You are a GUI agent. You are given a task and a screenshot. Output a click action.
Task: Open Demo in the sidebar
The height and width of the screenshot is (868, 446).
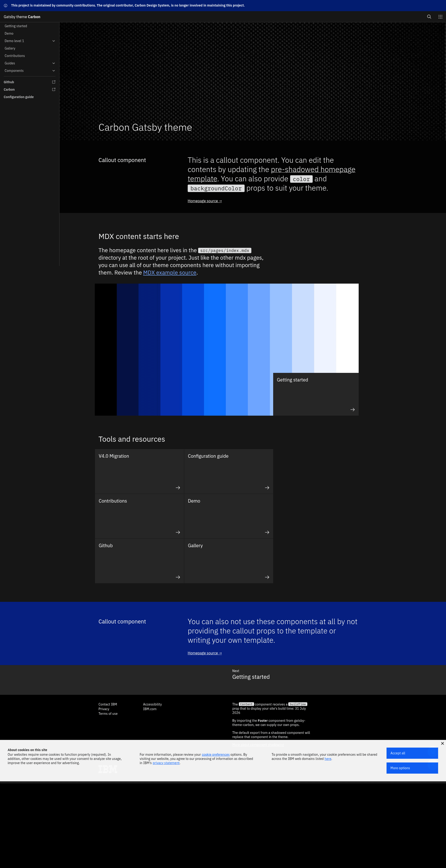point(30,33)
